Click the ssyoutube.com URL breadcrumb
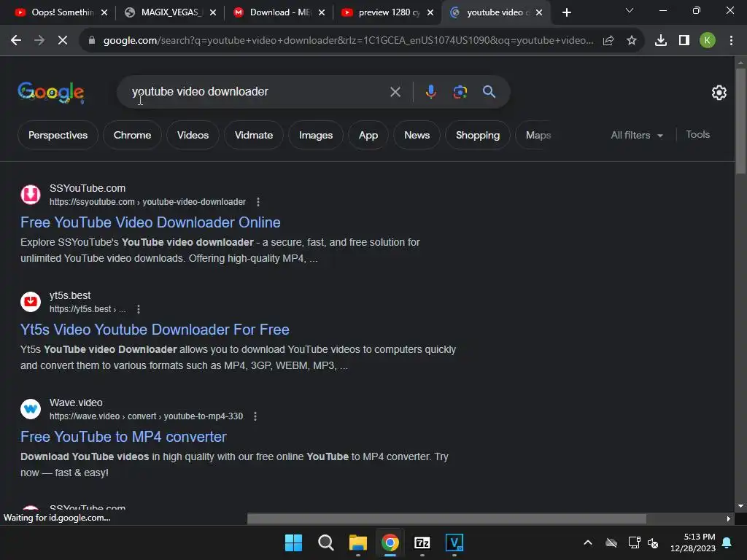This screenshot has height=560, width=747. click(x=147, y=202)
